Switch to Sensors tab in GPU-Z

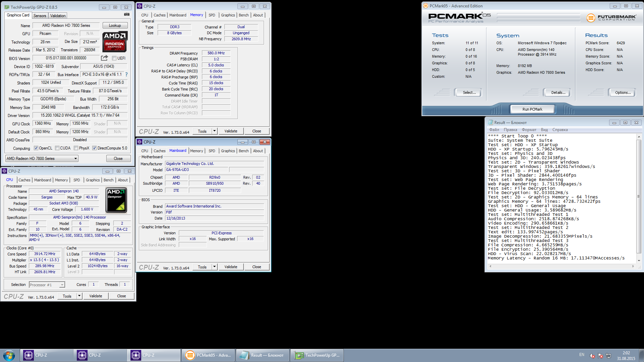click(x=40, y=16)
